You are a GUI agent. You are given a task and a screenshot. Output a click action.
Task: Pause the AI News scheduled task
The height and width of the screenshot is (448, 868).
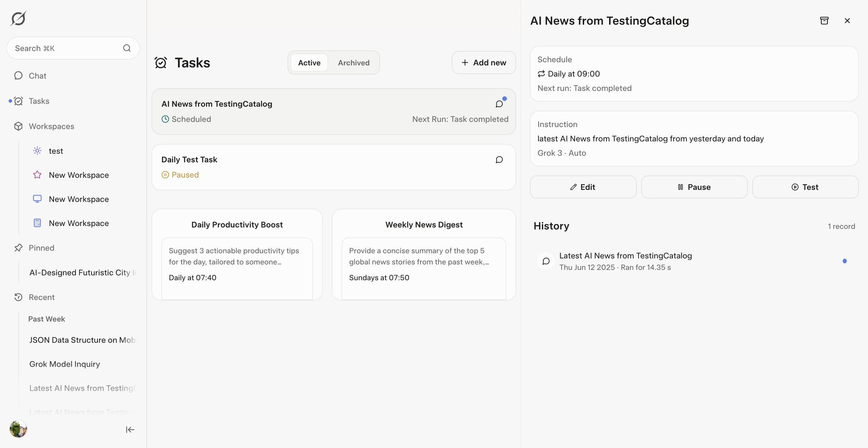(x=694, y=187)
